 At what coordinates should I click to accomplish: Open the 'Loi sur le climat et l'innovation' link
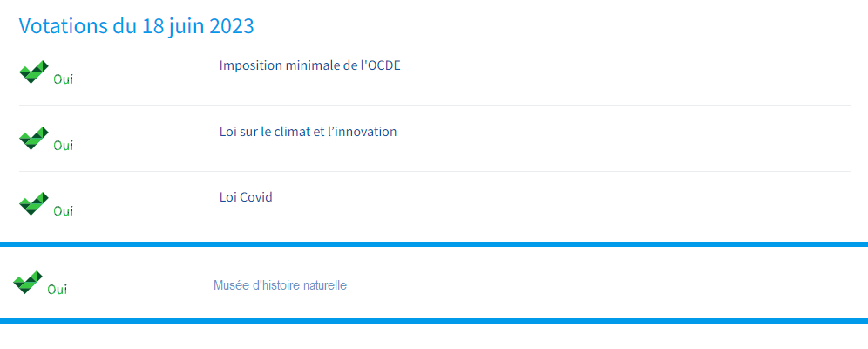point(308,132)
